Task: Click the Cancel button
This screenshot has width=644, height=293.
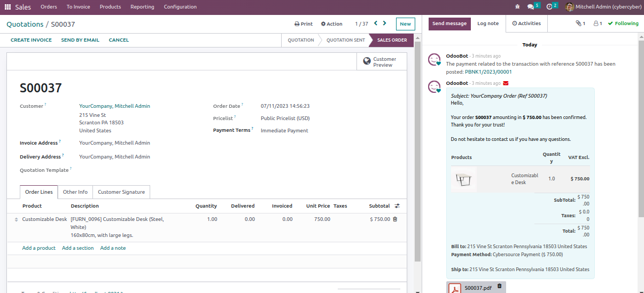Action: tap(119, 40)
